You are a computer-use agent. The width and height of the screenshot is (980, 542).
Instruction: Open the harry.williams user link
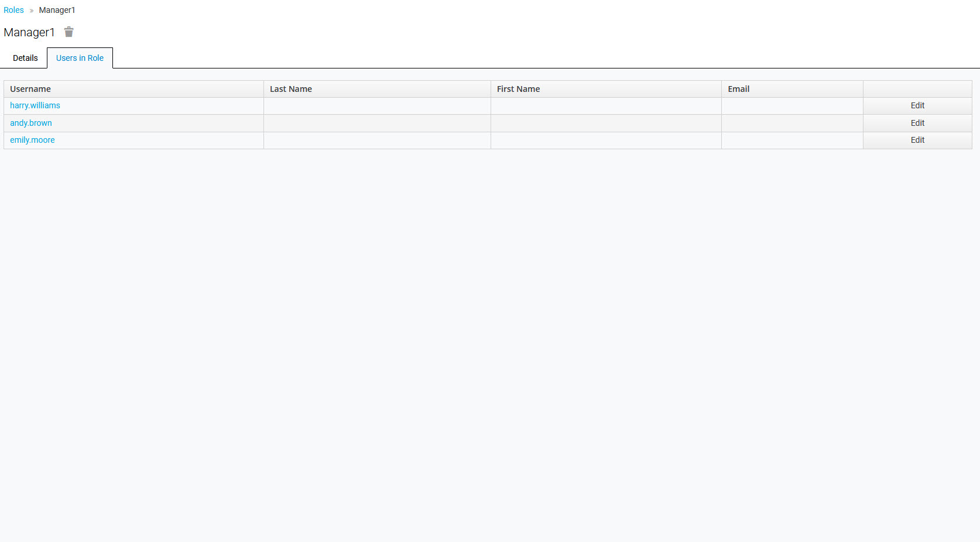(35, 105)
